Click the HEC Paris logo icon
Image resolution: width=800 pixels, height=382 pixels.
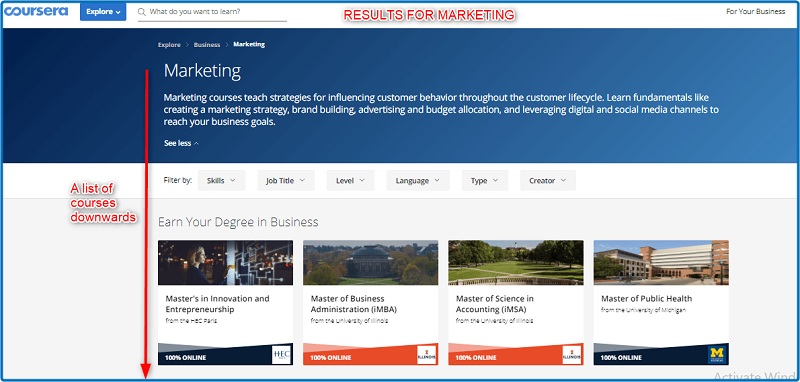281,354
